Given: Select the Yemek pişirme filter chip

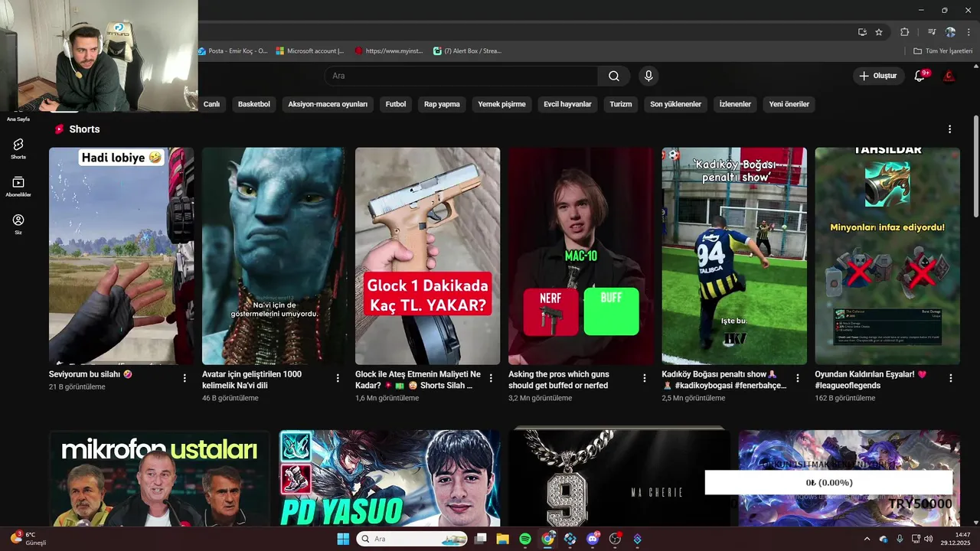Looking at the screenshot, I should tap(501, 104).
